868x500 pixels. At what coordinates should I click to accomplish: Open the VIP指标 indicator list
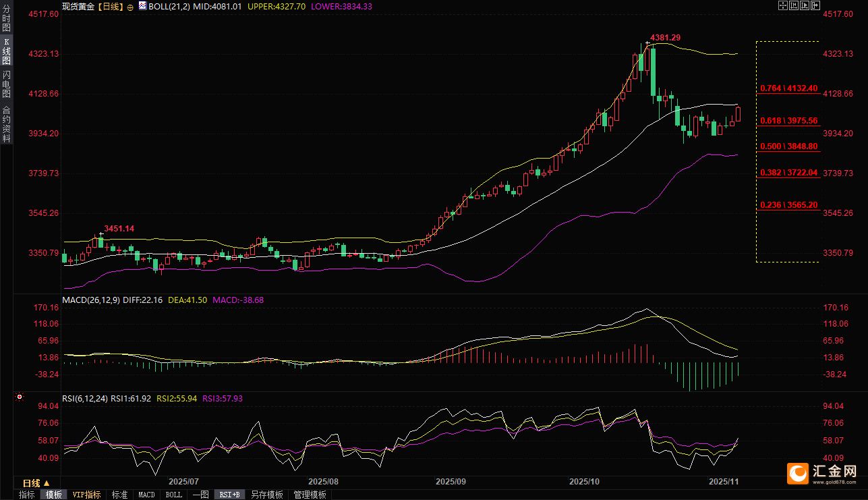(x=86, y=495)
